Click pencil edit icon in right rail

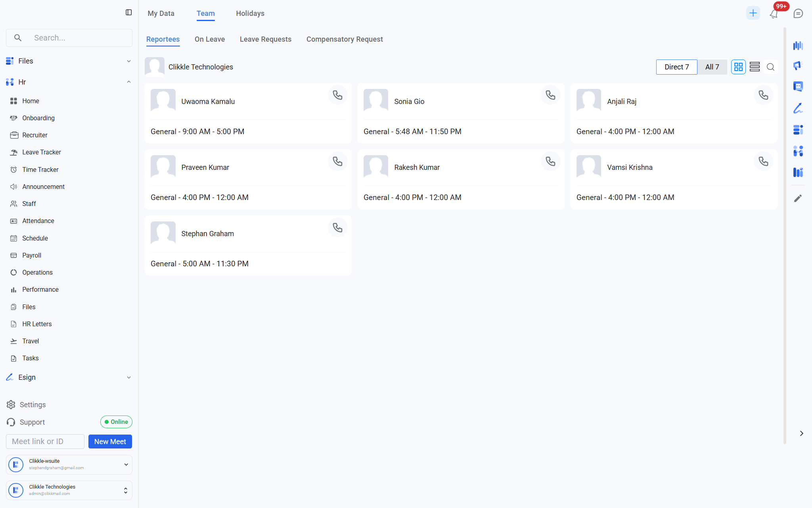click(798, 198)
